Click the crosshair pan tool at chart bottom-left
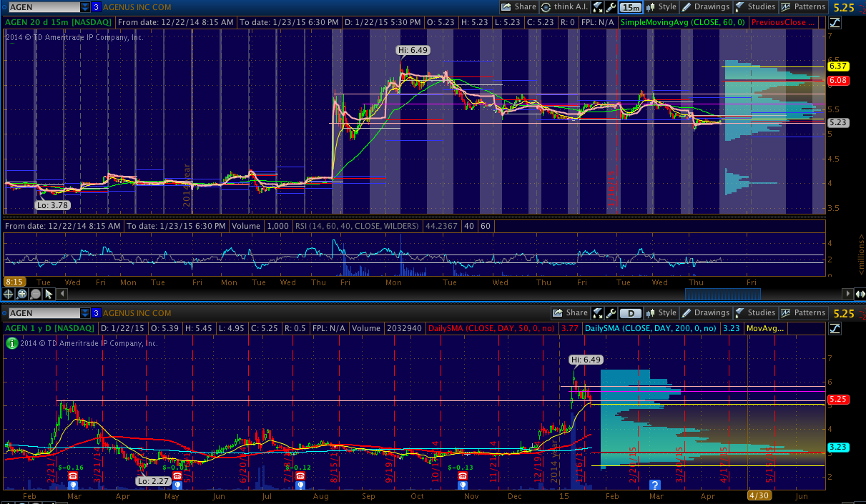Screen dimensions: 866x504 (9, 294)
